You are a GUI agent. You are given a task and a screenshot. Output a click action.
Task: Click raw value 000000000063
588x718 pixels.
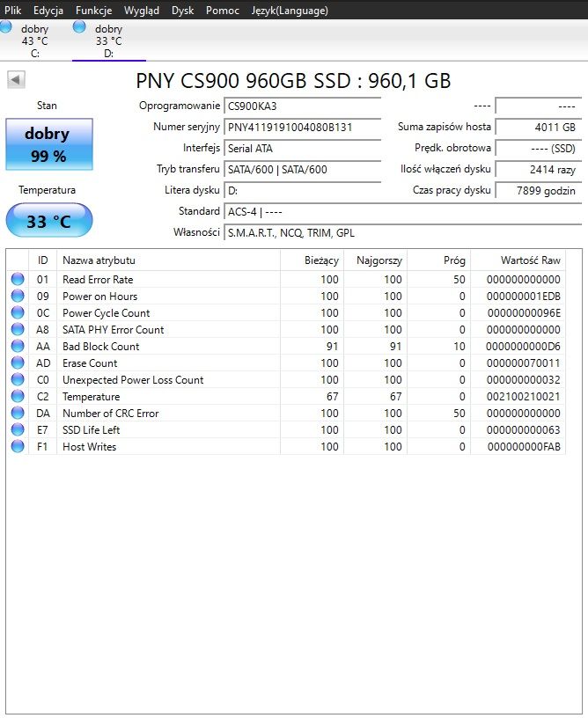pyautogui.click(x=524, y=430)
